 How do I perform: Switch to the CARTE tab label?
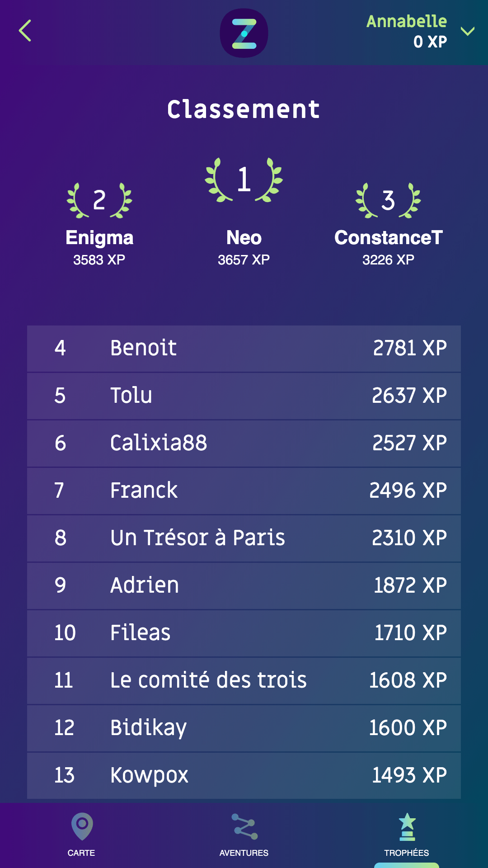(81, 853)
